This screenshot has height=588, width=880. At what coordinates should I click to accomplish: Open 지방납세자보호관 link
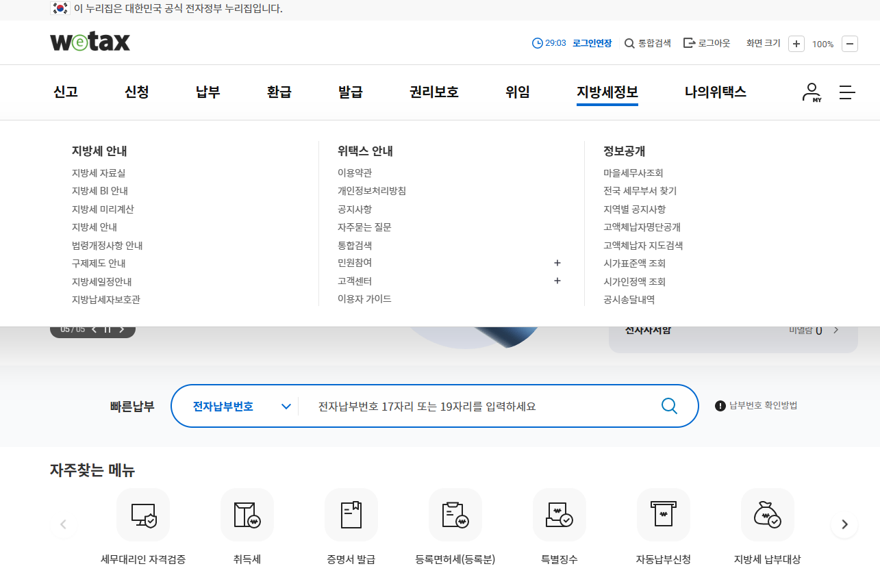pos(106,300)
